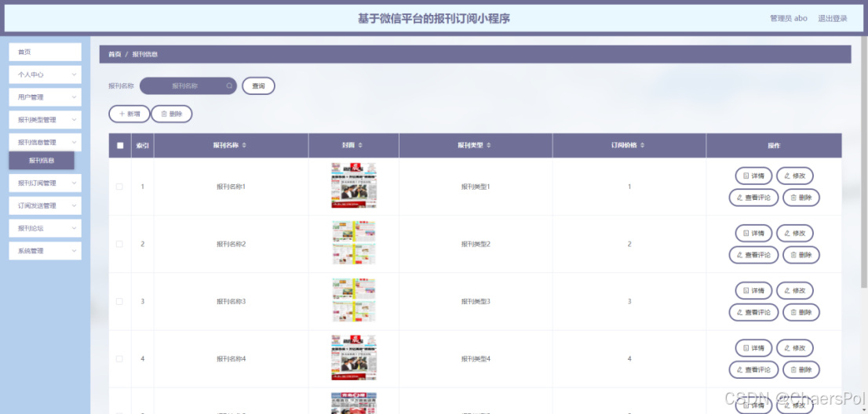
Task: Sort by 封面 column arrows
Action: tap(360, 145)
